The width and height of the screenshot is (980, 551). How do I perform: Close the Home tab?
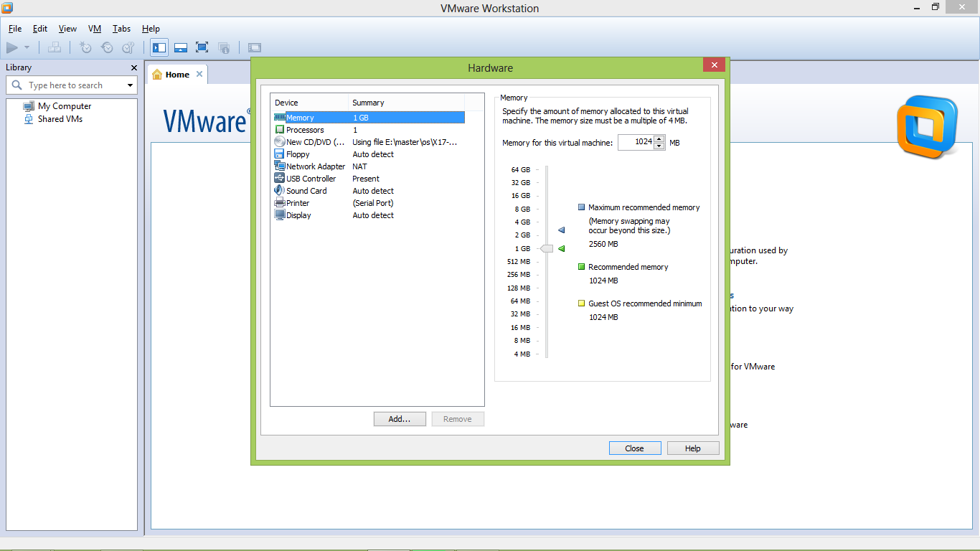[x=199, y=74]
